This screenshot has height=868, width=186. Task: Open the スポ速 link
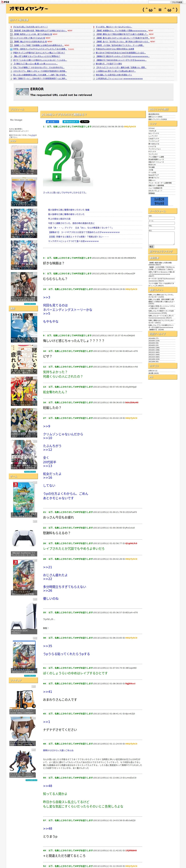[151, 170]
